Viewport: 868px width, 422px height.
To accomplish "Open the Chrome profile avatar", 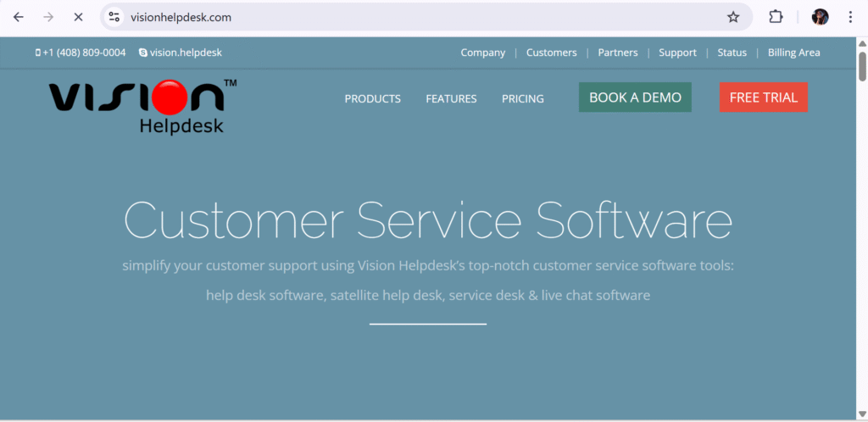I will coord(820,17).
